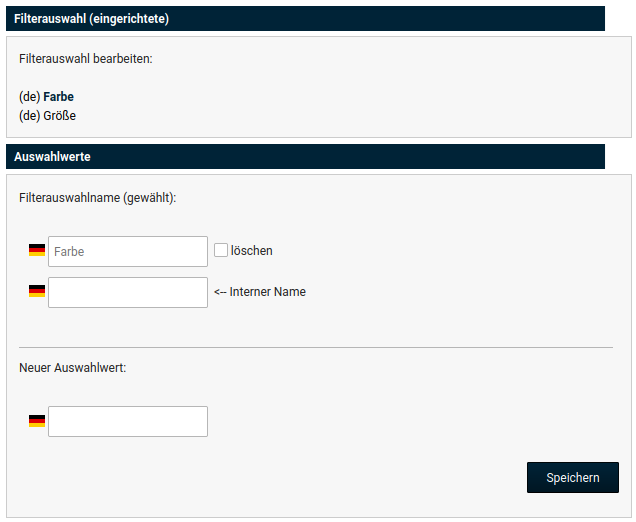Click German flag beside internal name field
Viewport: 636px width, 522px height.
[x=37, y=292]
